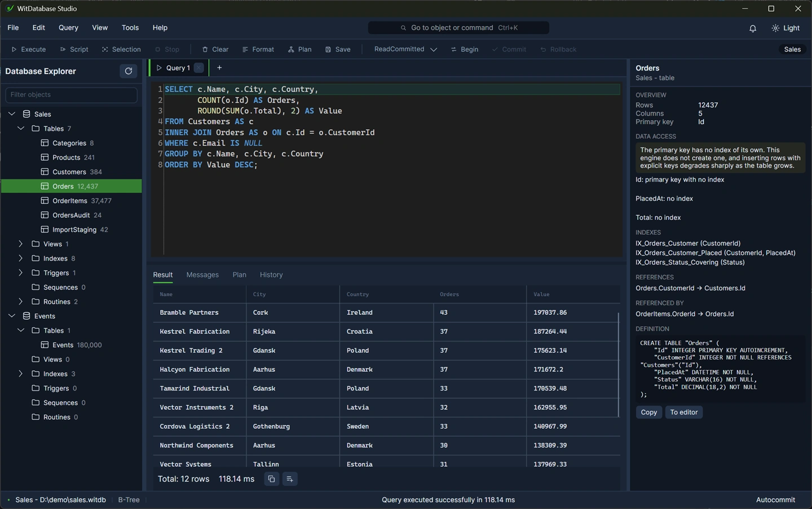
Task: Open the Help menu
Action: [x=160, y=28]
